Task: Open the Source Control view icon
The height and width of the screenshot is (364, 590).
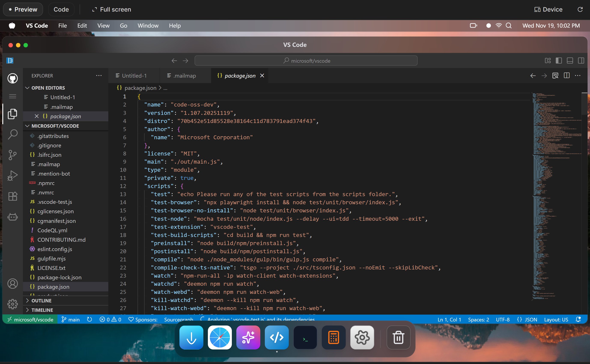Action: coord(13,155)
